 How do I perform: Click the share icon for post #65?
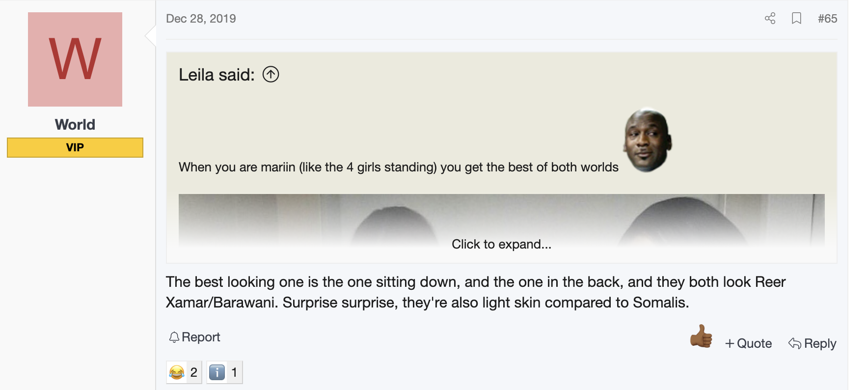[770, 19]
